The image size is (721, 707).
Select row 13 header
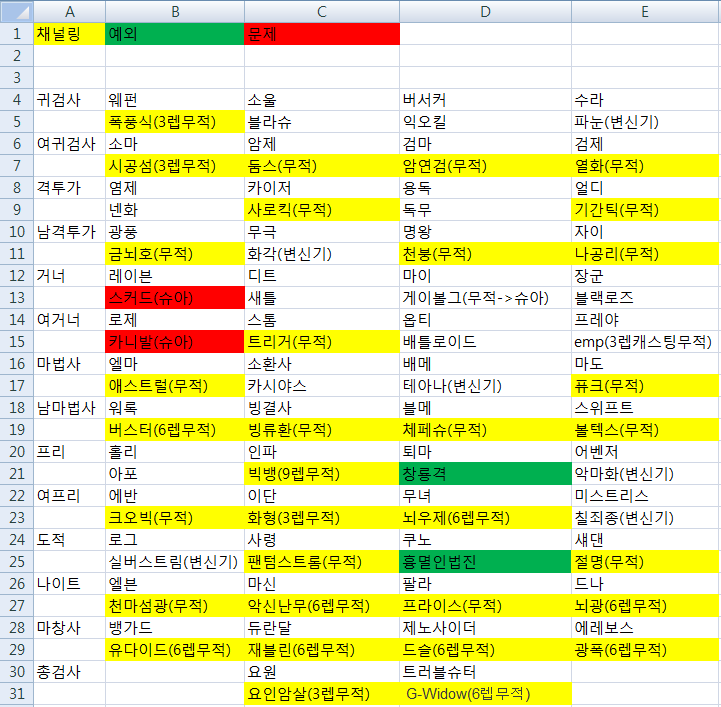tap(16, 297)
